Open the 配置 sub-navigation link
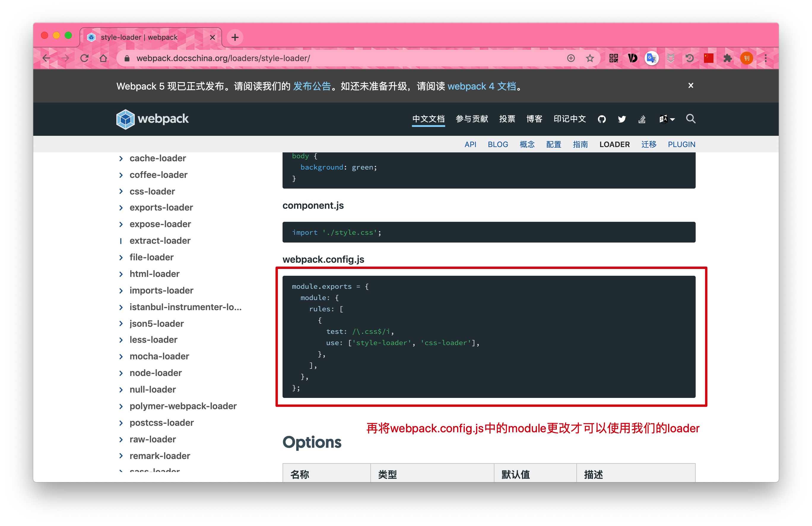812x526 pixels. (554, 144)
